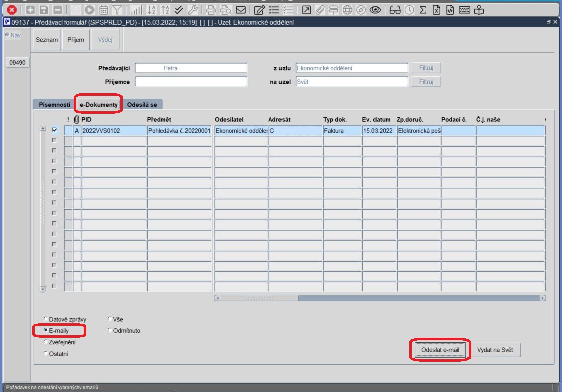The height and width of the screenshot is (392, 562).
Task: Uncheck the checkbox for row 2022VVS0102
Action: [x=54, y=130]
